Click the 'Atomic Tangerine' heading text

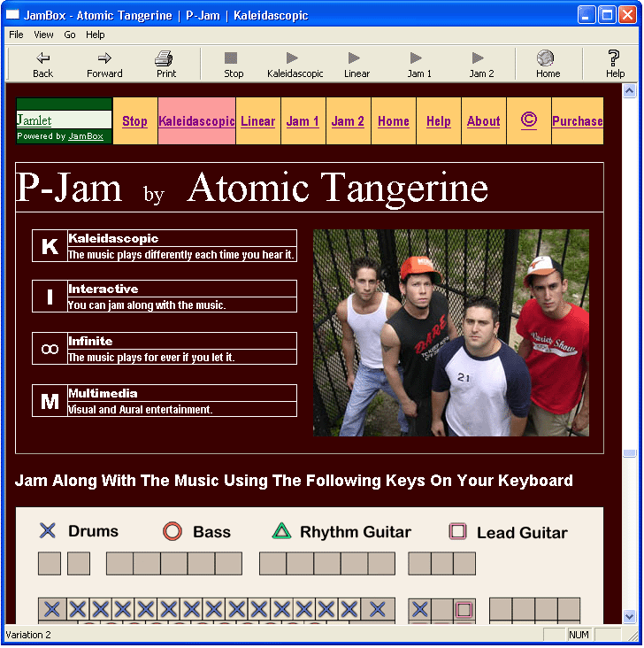(338, 188)
